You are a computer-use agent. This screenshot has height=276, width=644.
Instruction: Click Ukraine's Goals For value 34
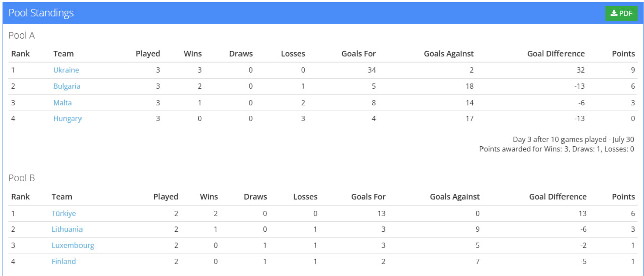(371, 70)
